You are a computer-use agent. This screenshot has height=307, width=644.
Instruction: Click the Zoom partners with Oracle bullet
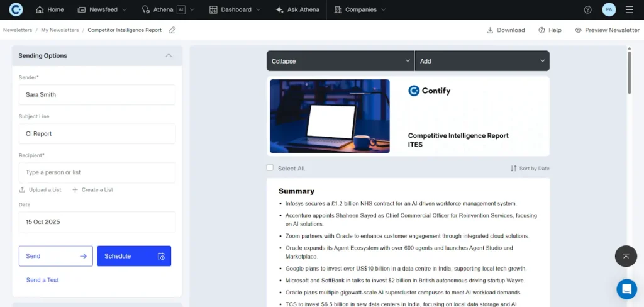click(x=407, y=237)
